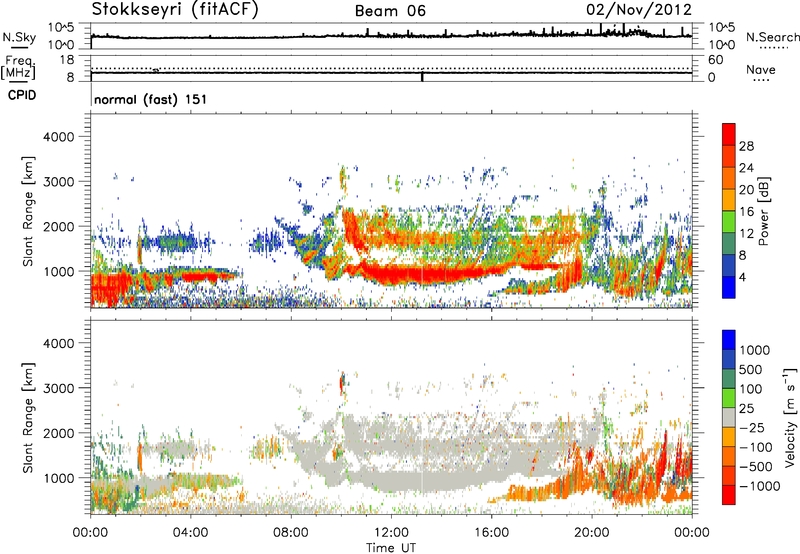The image size is (800, 554).
Task: Click the date "02/Nov/2012"
Action: 639,10
